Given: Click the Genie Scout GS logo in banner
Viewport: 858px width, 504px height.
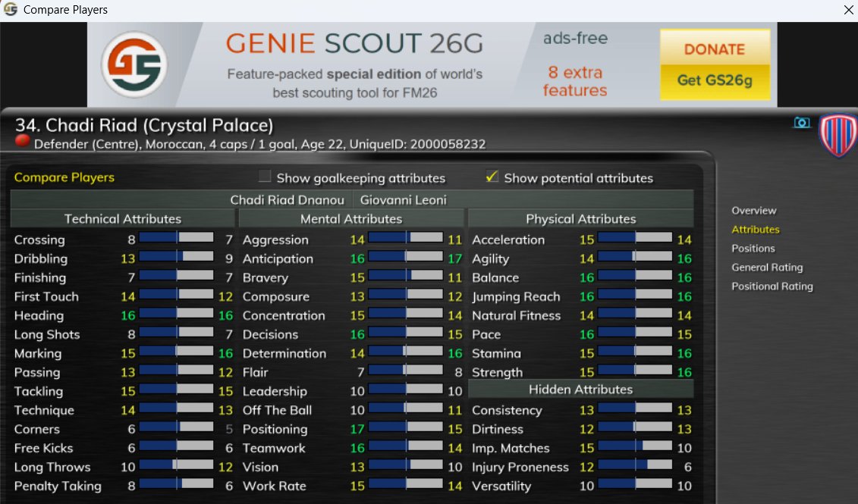Looking at the screenshot, I should [x=134, y=64].
